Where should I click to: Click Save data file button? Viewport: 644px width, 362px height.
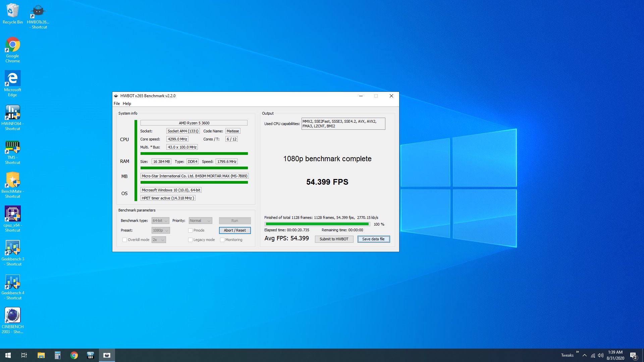[x=374, y=239]
